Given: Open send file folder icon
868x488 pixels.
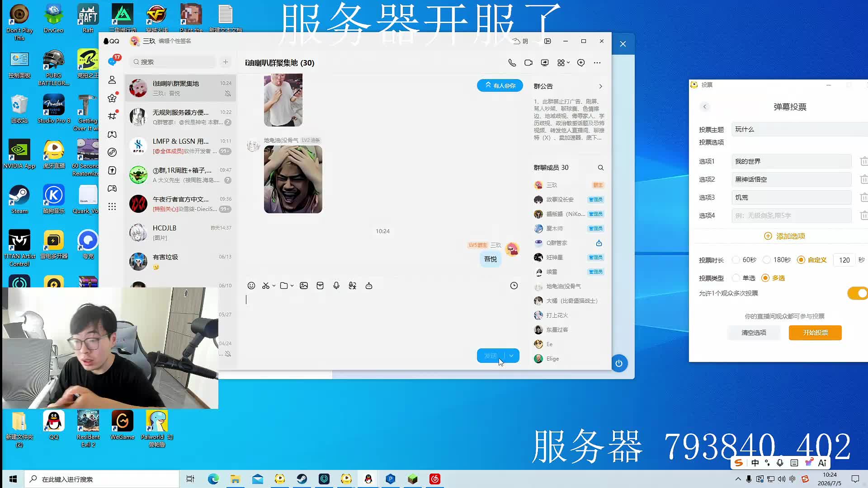Looking at the screenshot, I should (284, 286).
